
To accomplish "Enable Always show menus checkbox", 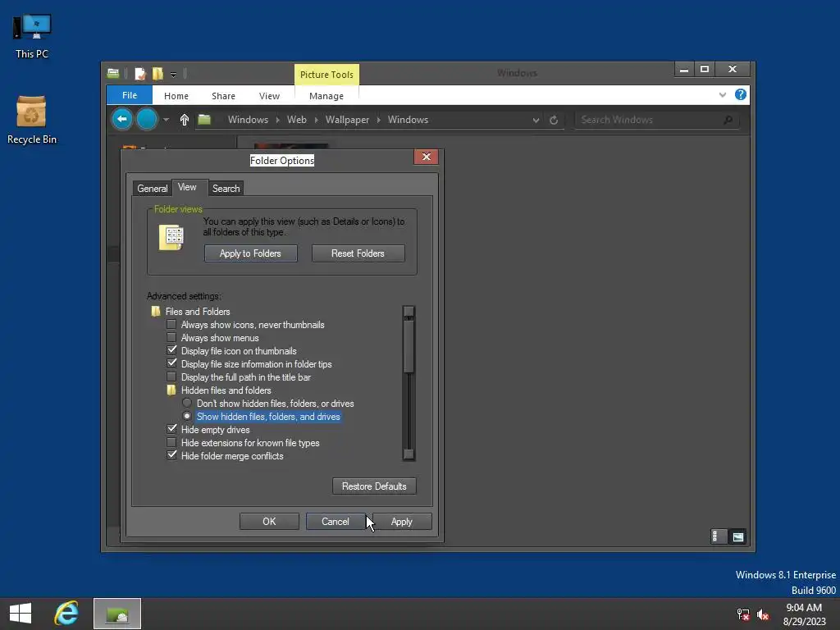I will pyautogui.click(x=171, y=337).
